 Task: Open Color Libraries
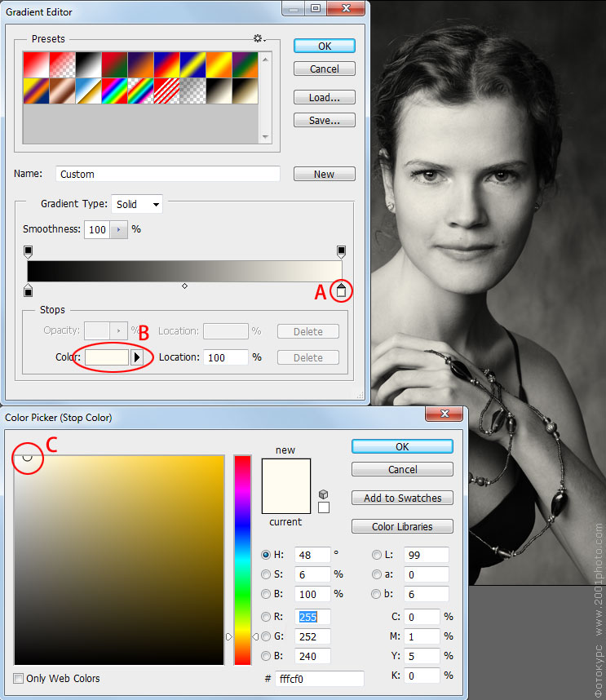[x=402, y=526]
